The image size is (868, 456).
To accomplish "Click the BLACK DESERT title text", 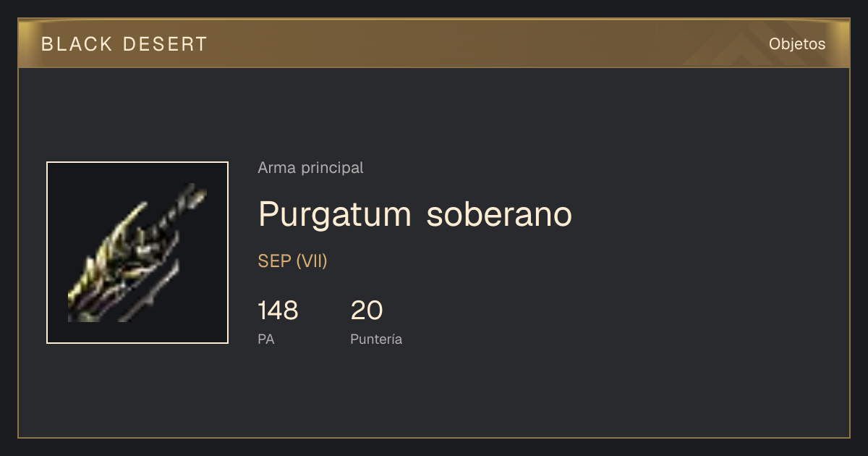I will tap(124, 44).
